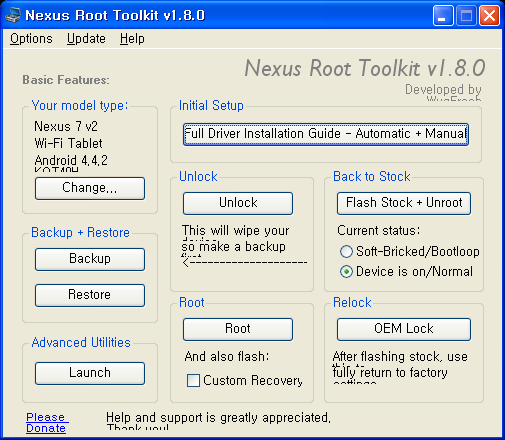This screenshot has height=440, width=505.
Task: Click the Current status: label
Action: click(x=379, y=230)
